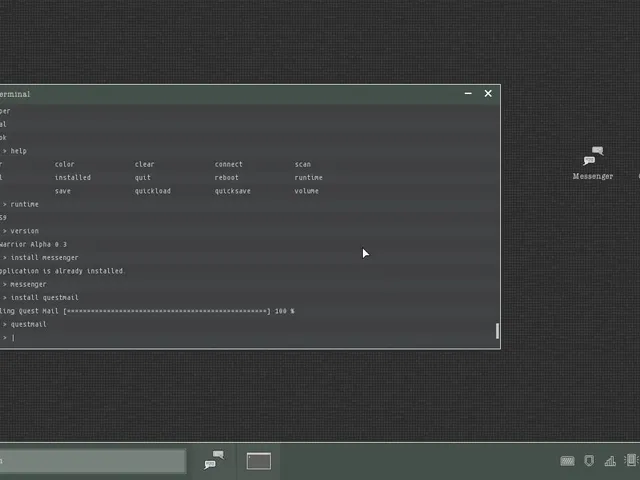The width and height of the screenshot is (640, 480).
Task: Select the Terminal window icon in taskbar
Action: coord(259,461)
